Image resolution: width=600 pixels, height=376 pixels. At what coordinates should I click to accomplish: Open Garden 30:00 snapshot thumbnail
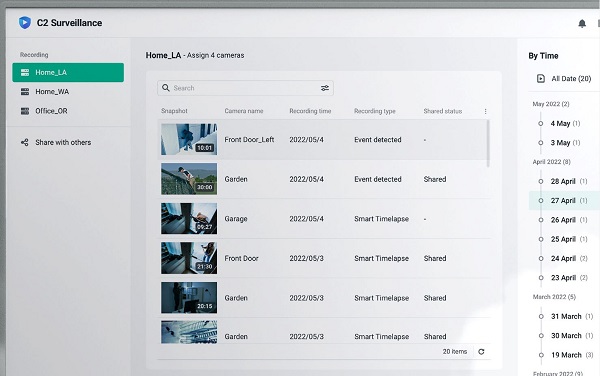(189, 179)
